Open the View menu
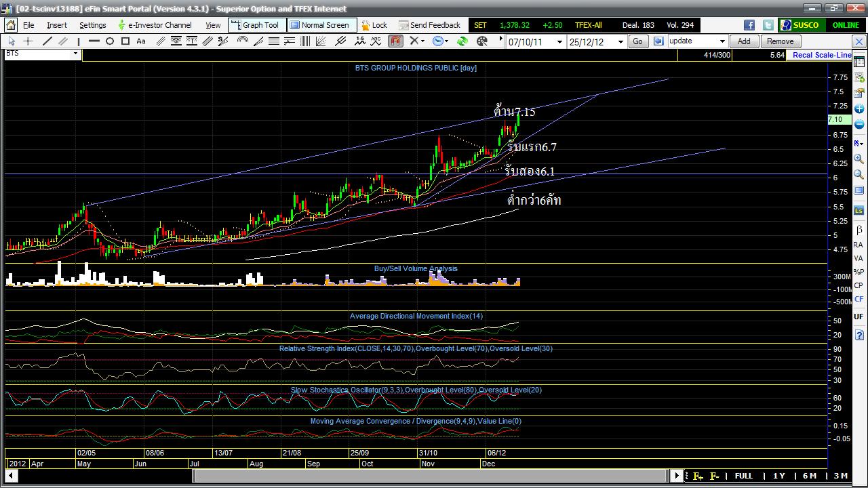 (213, 25)
